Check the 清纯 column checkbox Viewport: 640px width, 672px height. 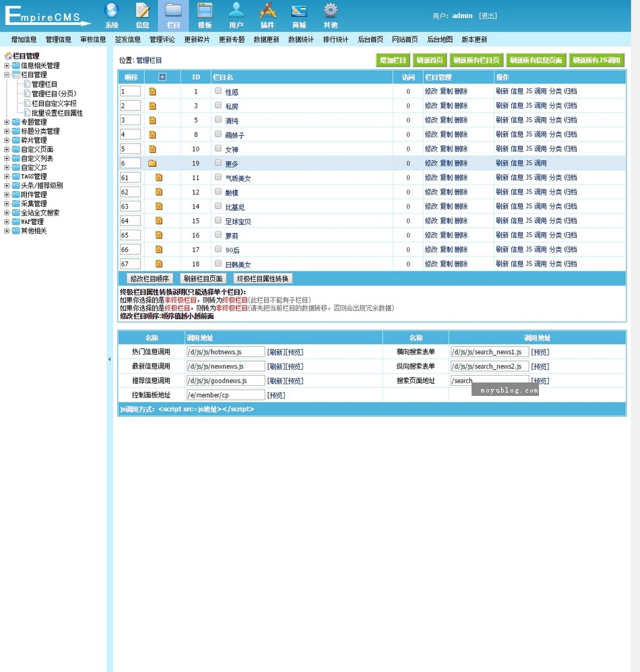pyautogui.click(x=218, y=120)
